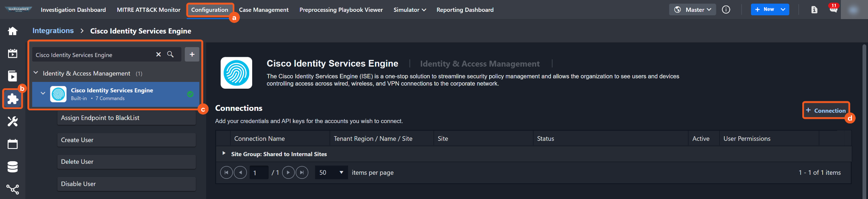Go to previous page of connections
868x199 pixels.
coord(240,173)
